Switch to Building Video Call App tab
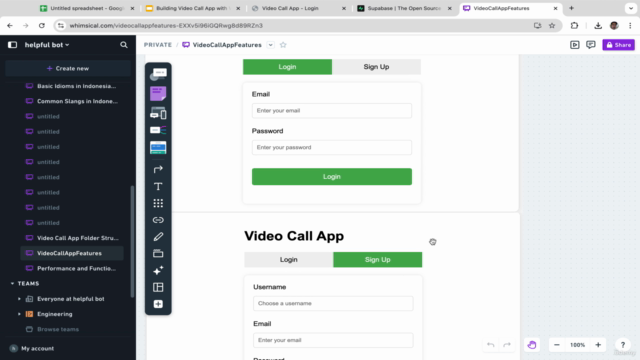Viewport: 640px width, 360px height. pos(193,8)
